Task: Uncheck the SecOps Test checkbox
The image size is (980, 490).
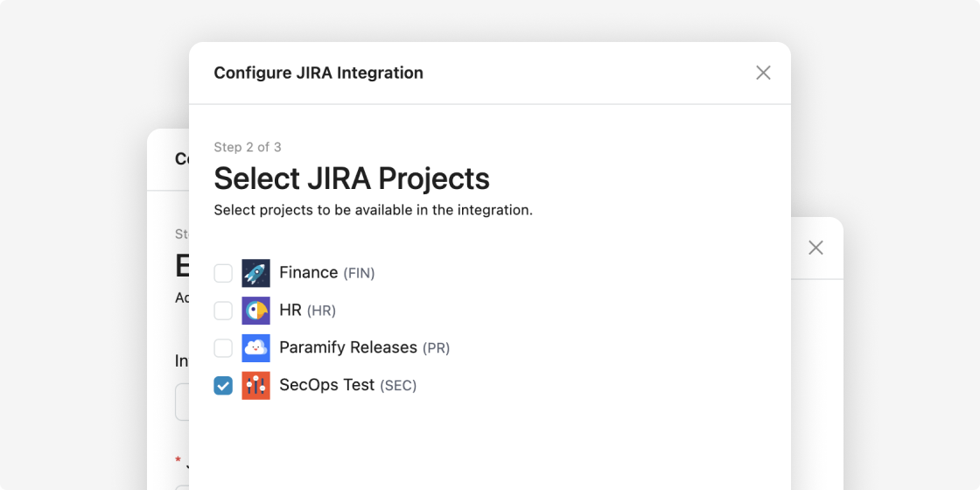Action: click(223, 386)
